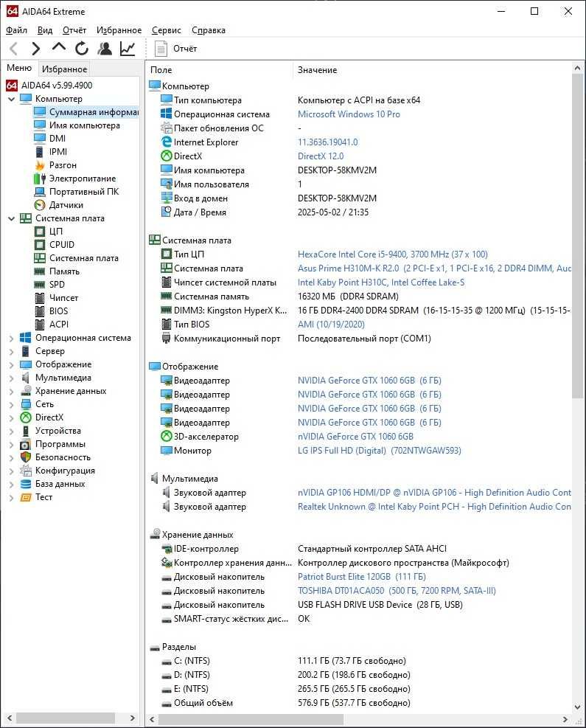Open the Отчёт menu in menu bar

tap(74, 30)
